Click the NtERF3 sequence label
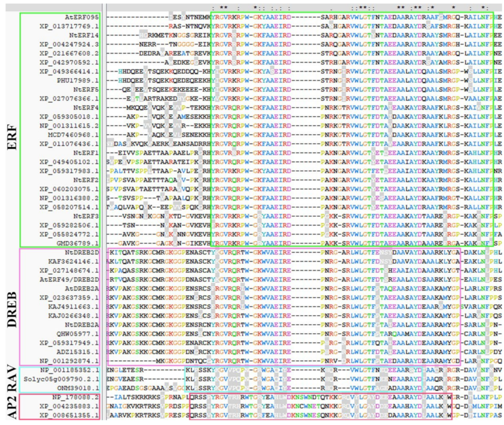The height and width of the screenshot is (425, 504). pyautogui.click(x=86, y=216)
